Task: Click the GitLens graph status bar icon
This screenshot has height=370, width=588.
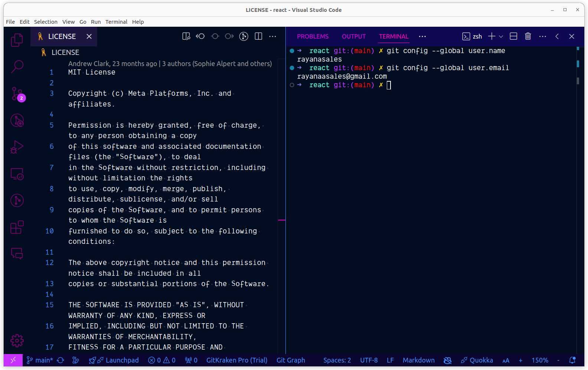Action: coord(76,360)
